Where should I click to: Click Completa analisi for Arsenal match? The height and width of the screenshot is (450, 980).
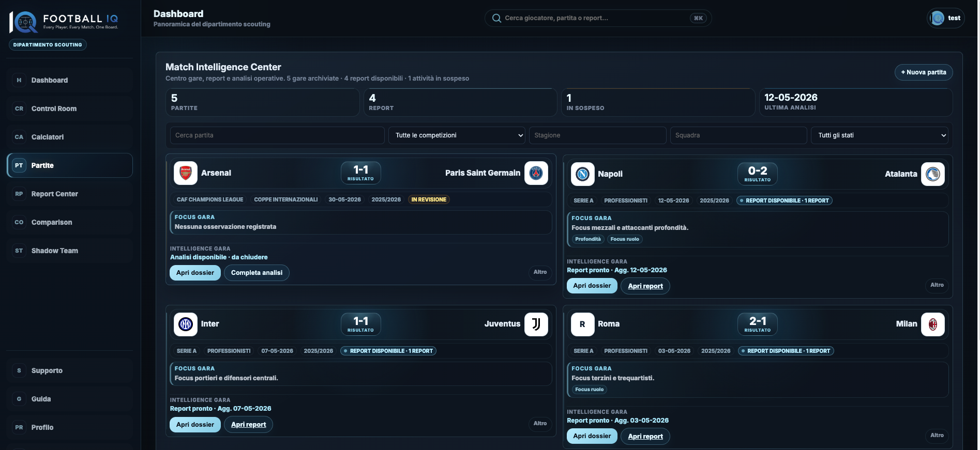click(257, 273)
